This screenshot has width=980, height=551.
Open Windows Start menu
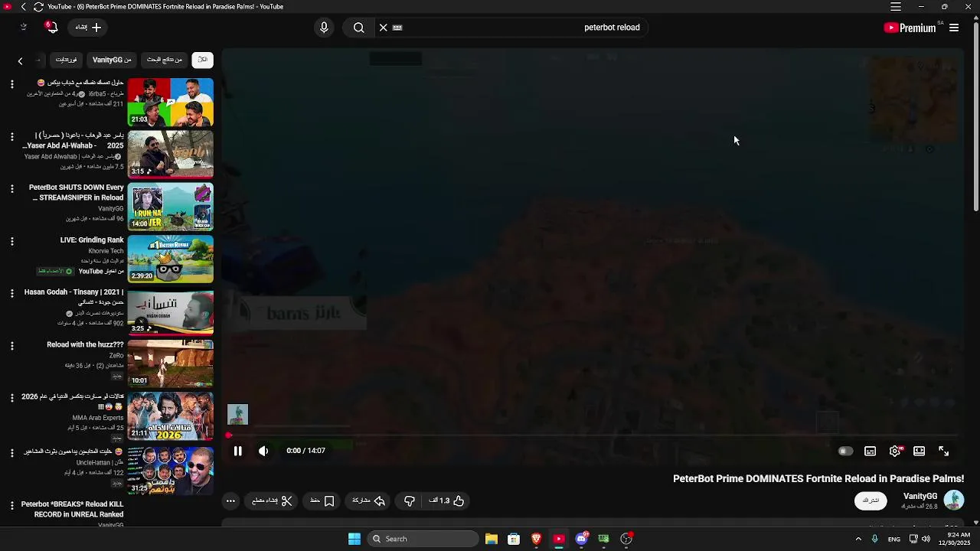pos(354,539)
